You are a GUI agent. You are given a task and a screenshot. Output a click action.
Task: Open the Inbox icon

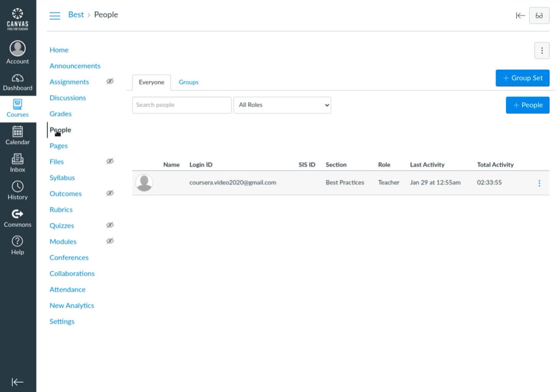[x=18, y=159]
